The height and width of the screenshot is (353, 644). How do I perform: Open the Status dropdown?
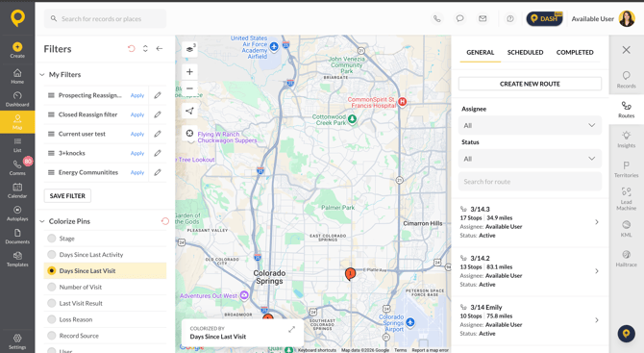[530, 159]
